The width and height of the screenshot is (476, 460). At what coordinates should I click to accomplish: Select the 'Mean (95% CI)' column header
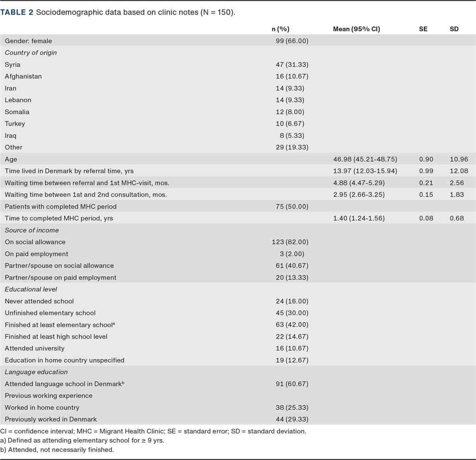pyautogui.click(x=356, y=29)
